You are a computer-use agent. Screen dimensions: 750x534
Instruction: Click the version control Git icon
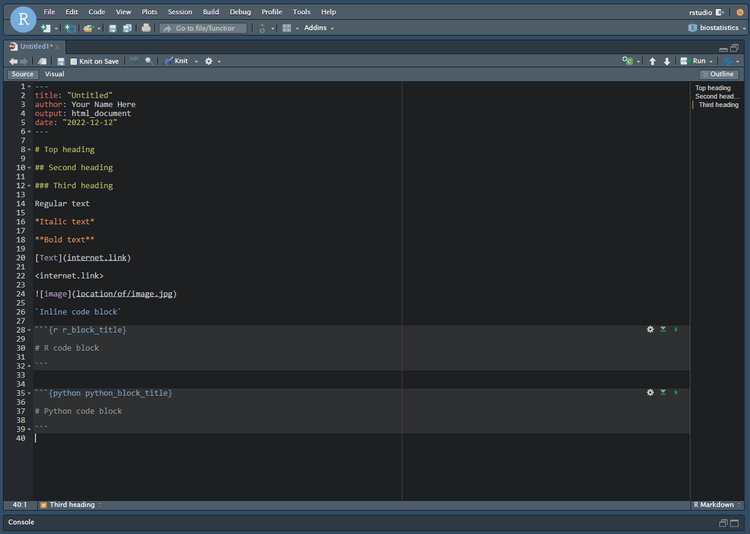[x=262, y=28]
